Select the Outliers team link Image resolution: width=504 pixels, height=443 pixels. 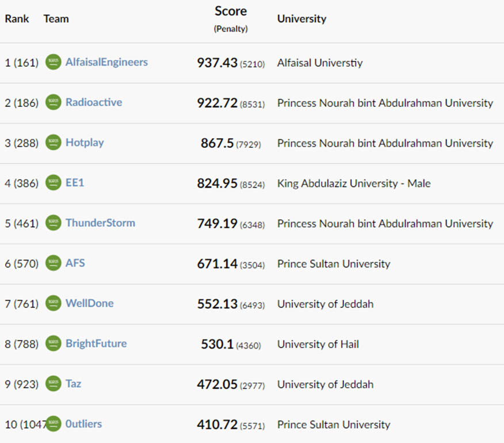click(83, 423)
